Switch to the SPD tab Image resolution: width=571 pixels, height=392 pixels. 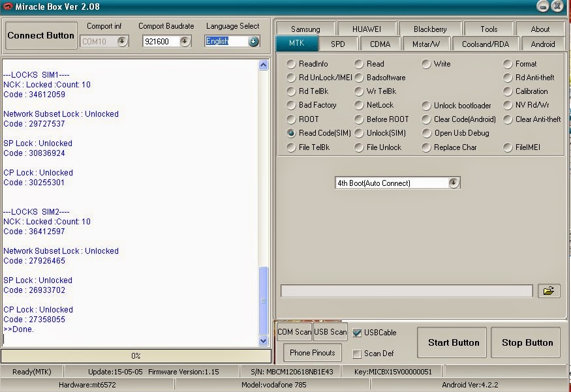click(337, 44)
